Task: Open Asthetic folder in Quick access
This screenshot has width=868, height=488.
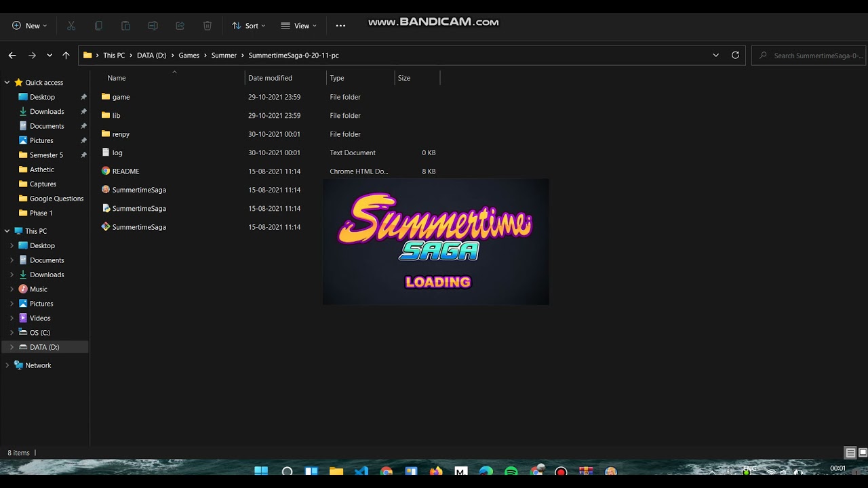Action: [41, 169]
